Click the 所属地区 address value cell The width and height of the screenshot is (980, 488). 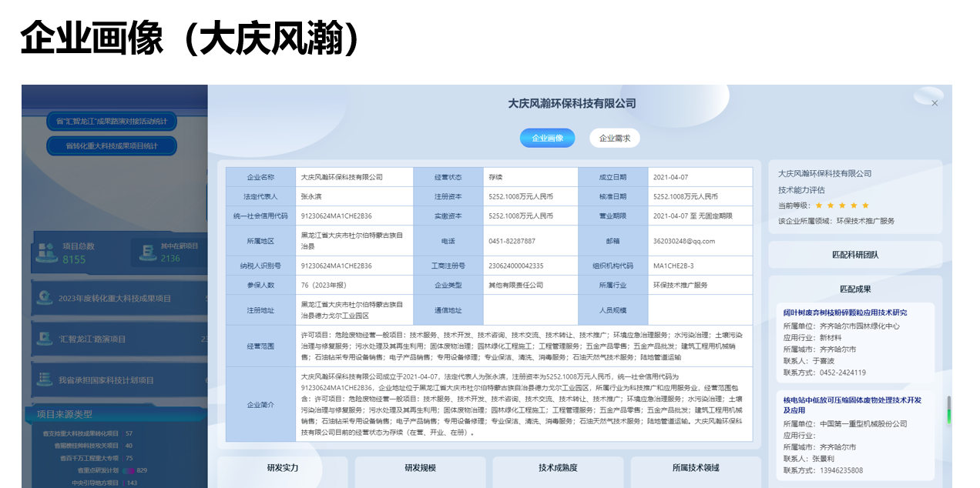coord(354,241)
